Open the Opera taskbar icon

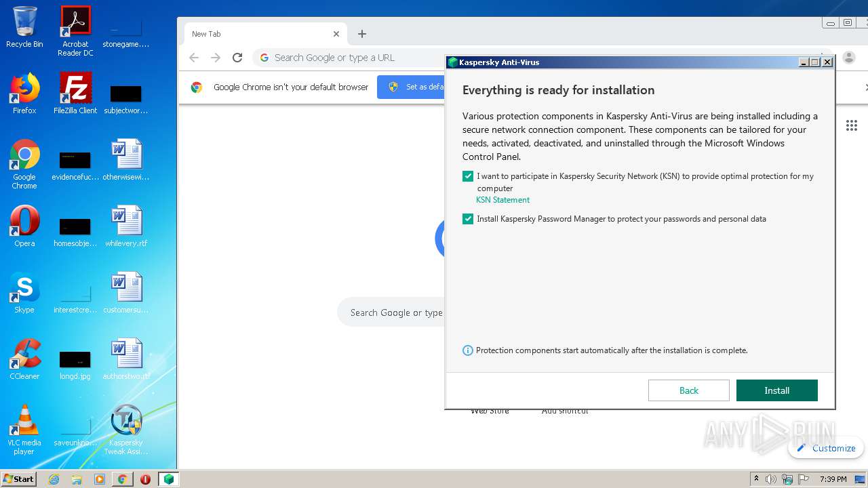tap(145, 479)
